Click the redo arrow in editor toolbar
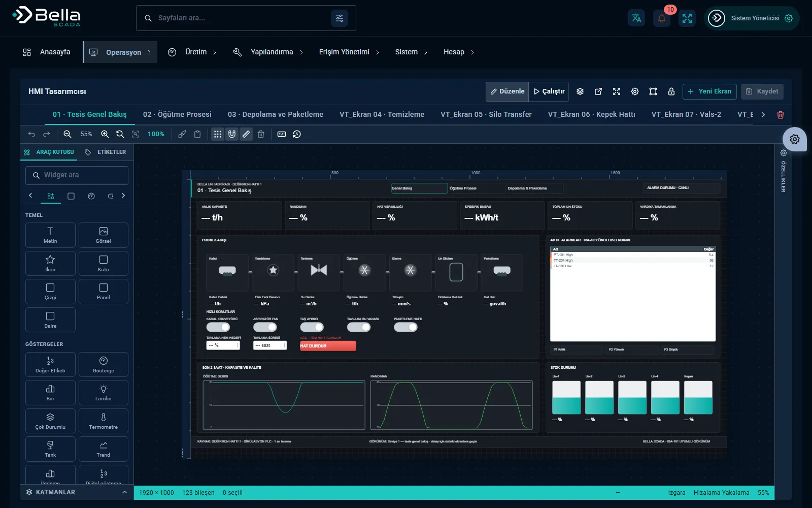 tap(47, 134)
